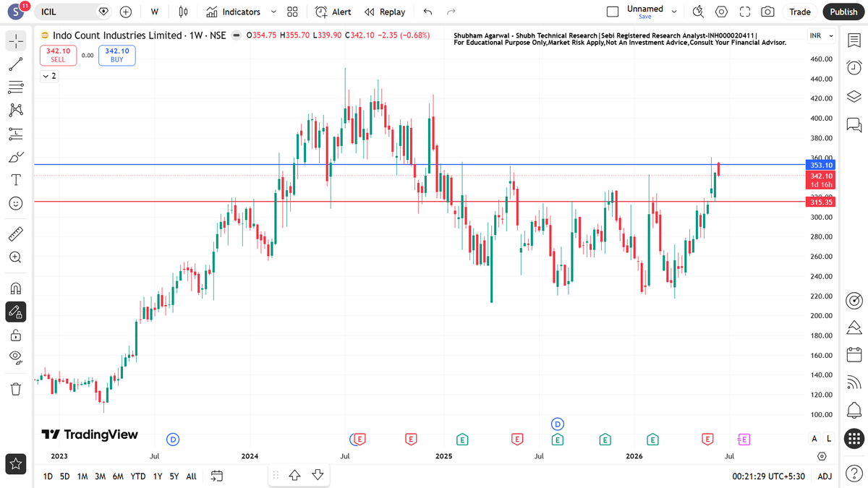The height and width of the screenshot is (488, 868).
Task: Select the layout setup square icon
Action: point(613,12)
